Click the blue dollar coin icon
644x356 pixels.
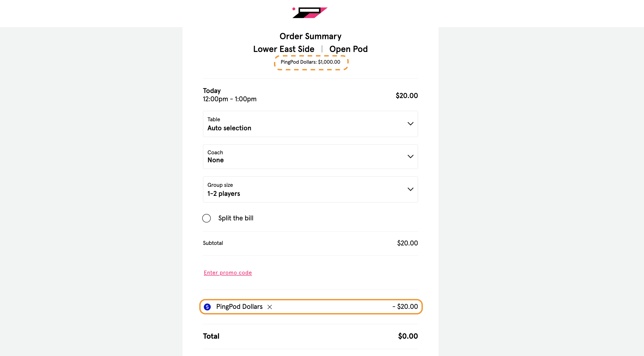pos(207,307)
